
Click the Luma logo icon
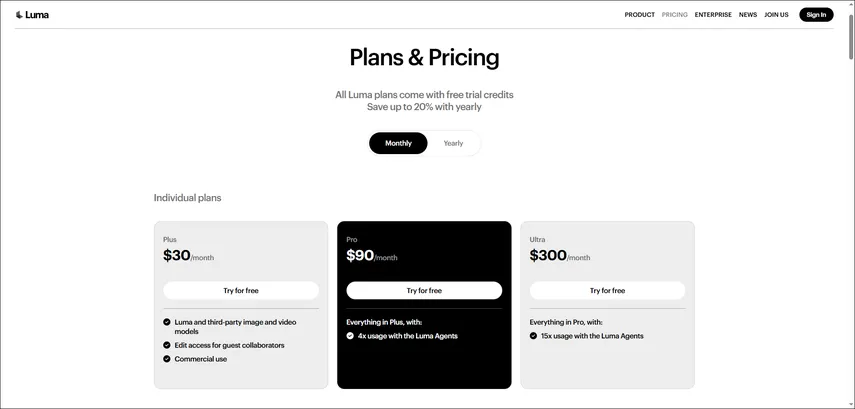tap(19, 15)
